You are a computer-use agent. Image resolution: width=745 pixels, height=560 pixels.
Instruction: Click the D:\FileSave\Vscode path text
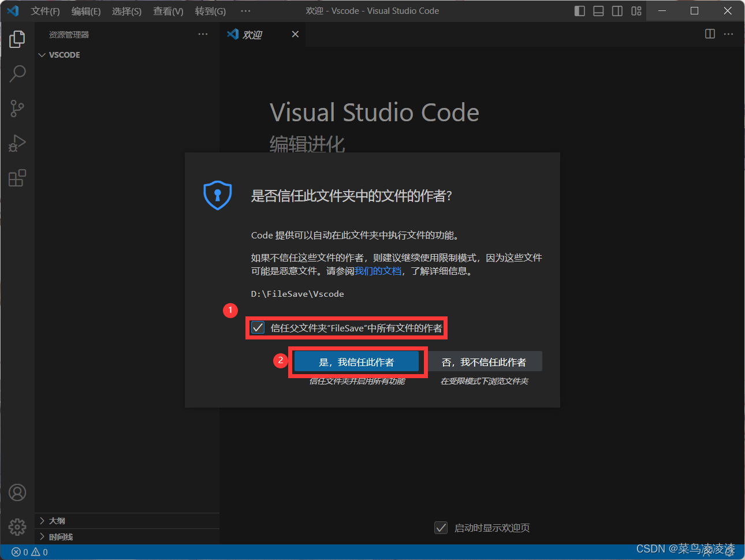coord(297,294)
